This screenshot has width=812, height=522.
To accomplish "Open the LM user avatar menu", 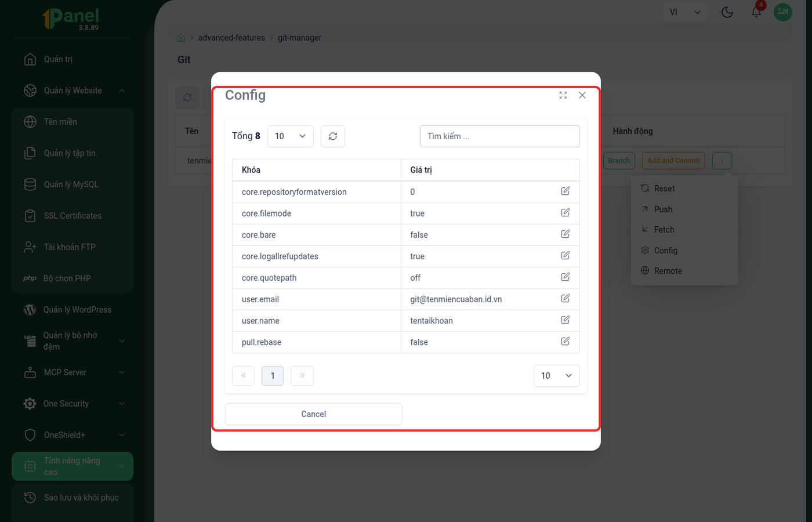I will pyautogui.click(x=783, y=12).
